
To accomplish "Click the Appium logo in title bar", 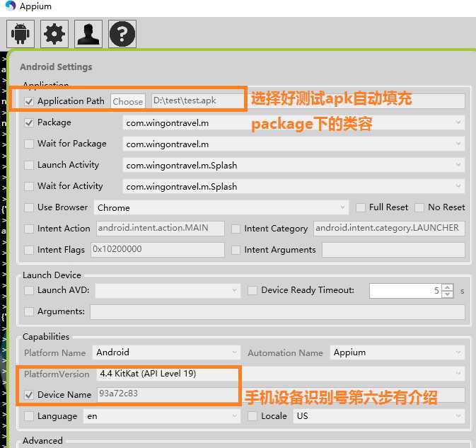I will [x=11, y=6].
